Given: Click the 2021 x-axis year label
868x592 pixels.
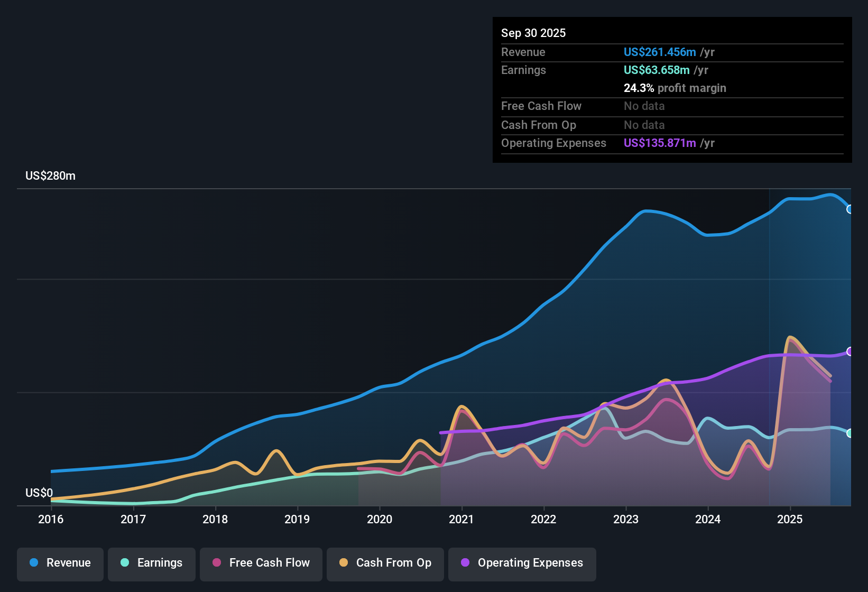Looking at the screenshot, I should [x=461, y=519].
